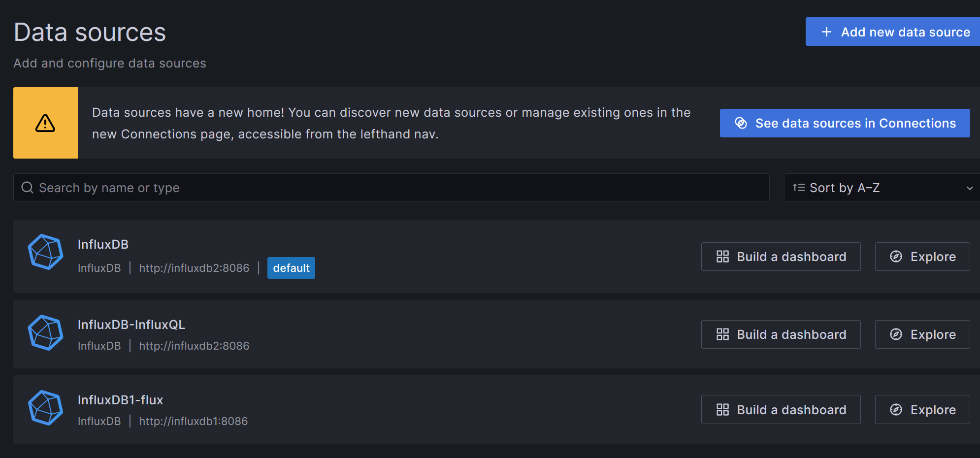
Task: Build a dashboard for the default InfluxDB source
Action: coord(781,257)
